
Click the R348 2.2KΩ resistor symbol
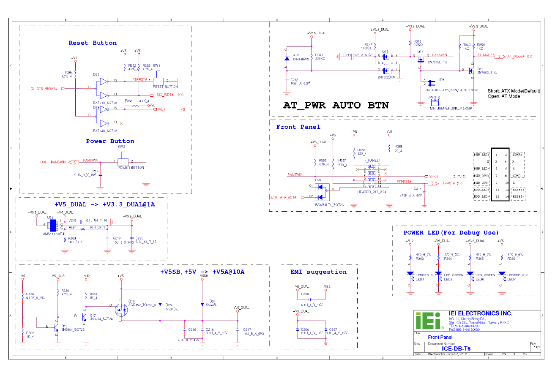point(410,43)
